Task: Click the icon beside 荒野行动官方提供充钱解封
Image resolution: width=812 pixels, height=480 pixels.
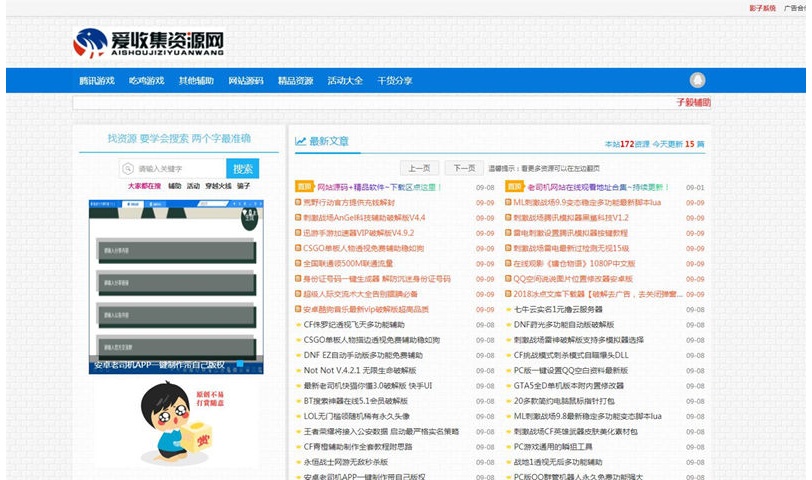Action: [298, 202]
